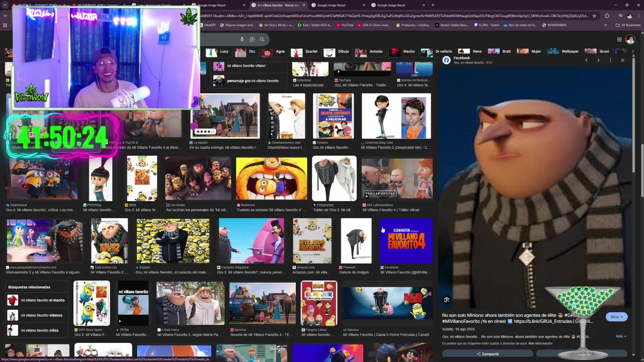Open the Televisa Canal 5 moon thumbnail
Screen dimensions: 644x362
pyautogui.click(x=386, y=303)
